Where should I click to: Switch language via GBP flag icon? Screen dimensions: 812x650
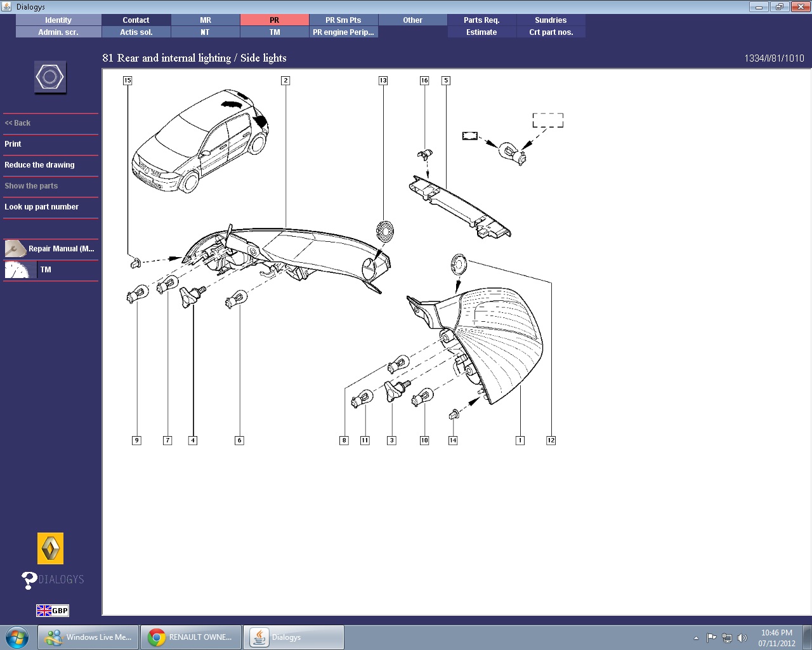(53, 611)
